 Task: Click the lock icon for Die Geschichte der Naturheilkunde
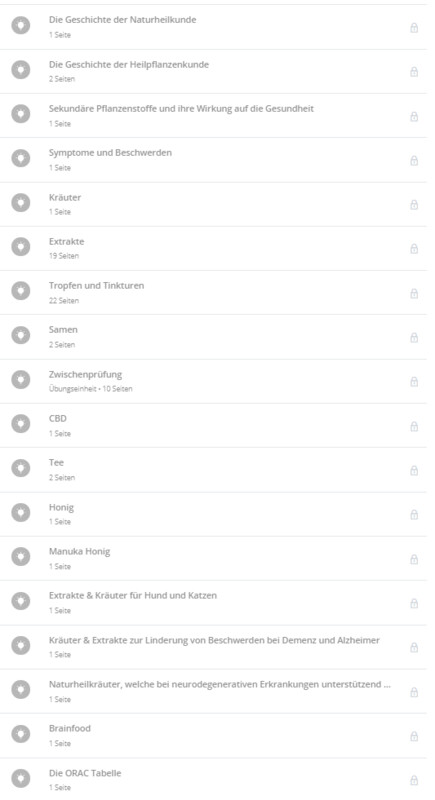[x=414, y=27]
